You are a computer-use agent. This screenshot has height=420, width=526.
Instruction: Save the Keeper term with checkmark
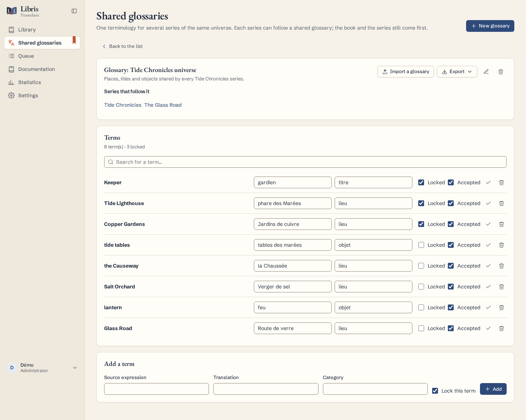(488, 182)
